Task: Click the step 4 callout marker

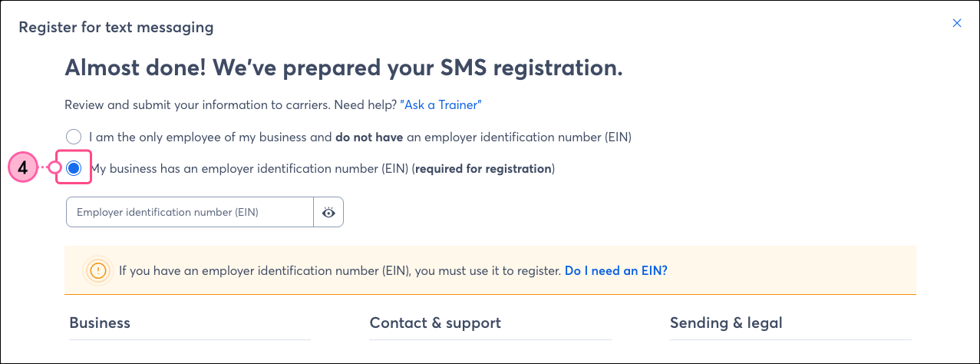Action: tap(23, 168)
